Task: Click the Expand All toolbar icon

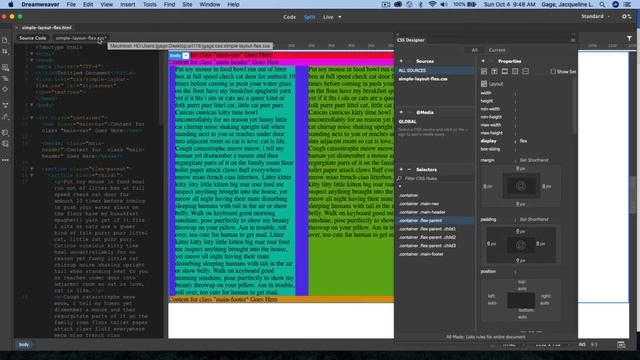Action: [5, 89]
